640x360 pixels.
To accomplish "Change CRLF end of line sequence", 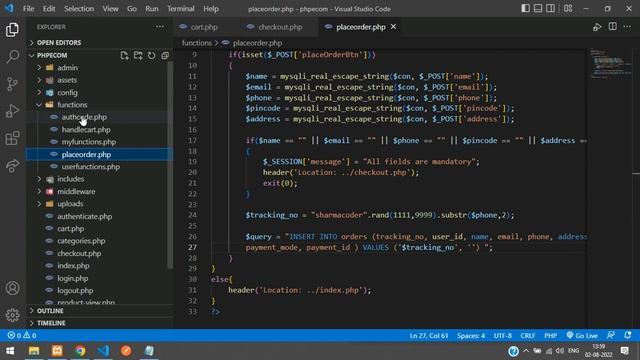I will click(x=527, y=336).
